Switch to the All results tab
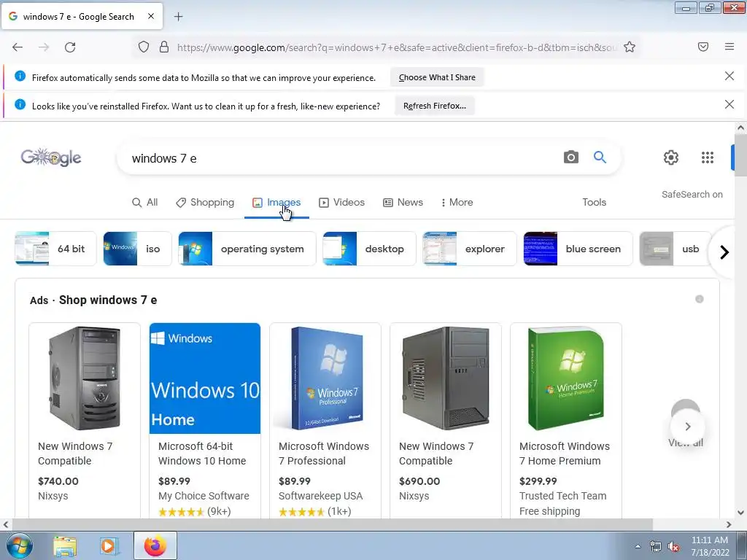Viewport: 747px width, 560px height. [x=145, y=203]
